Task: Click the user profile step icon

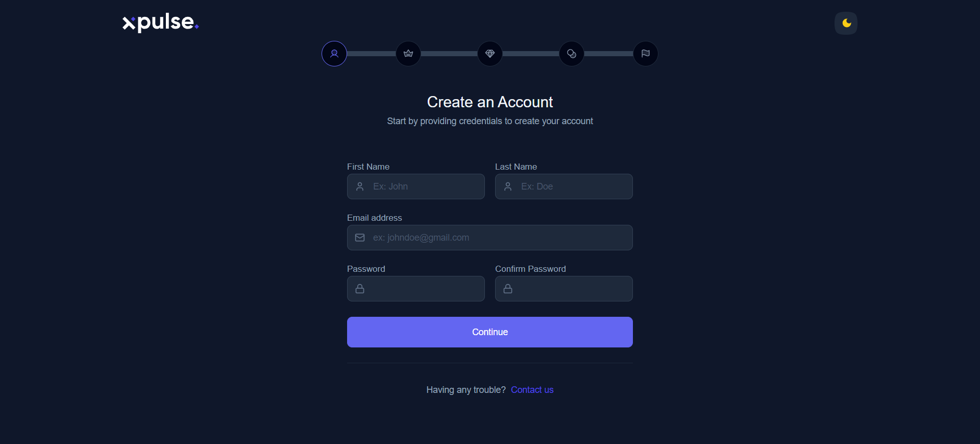Action: coord(334,54)
